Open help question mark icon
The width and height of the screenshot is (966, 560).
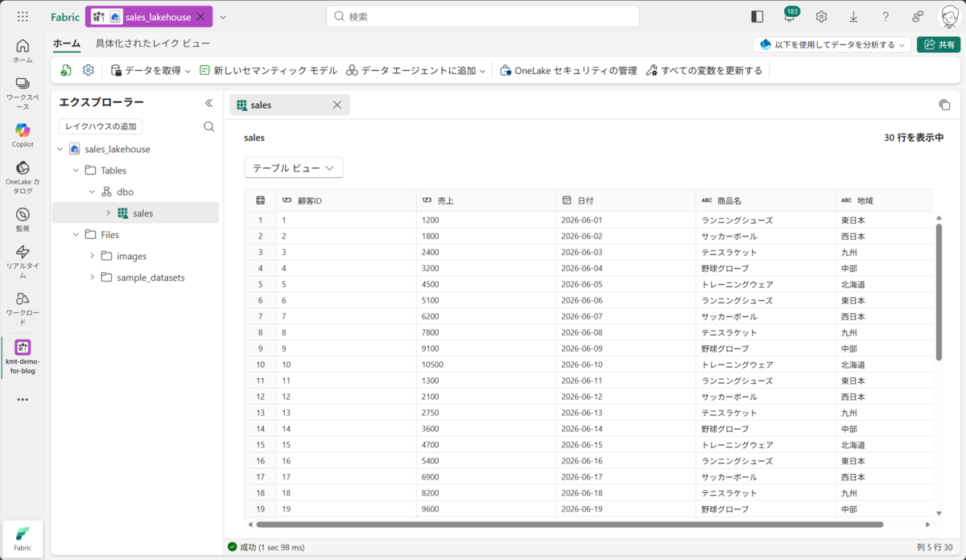coord(885,17)
